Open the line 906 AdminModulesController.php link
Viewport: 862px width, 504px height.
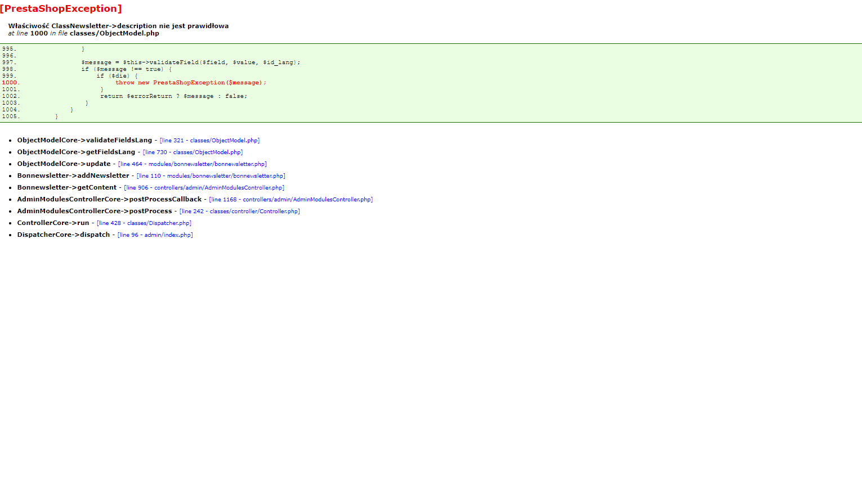click(204, 188)
